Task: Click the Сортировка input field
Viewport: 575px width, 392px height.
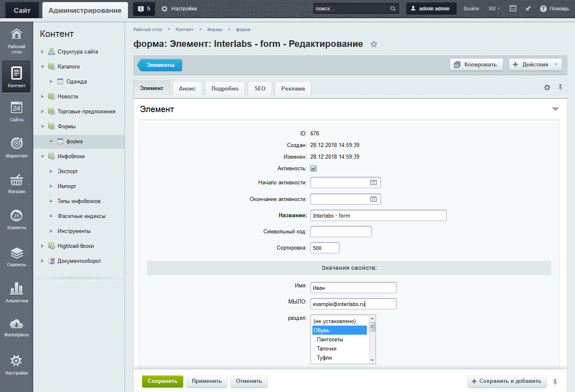Action: [324, 248]
